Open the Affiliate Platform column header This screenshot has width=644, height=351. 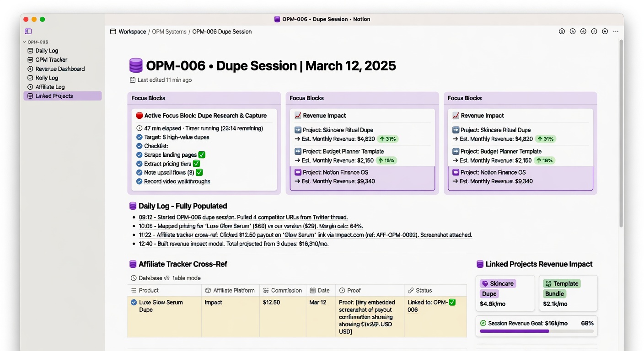231,290
